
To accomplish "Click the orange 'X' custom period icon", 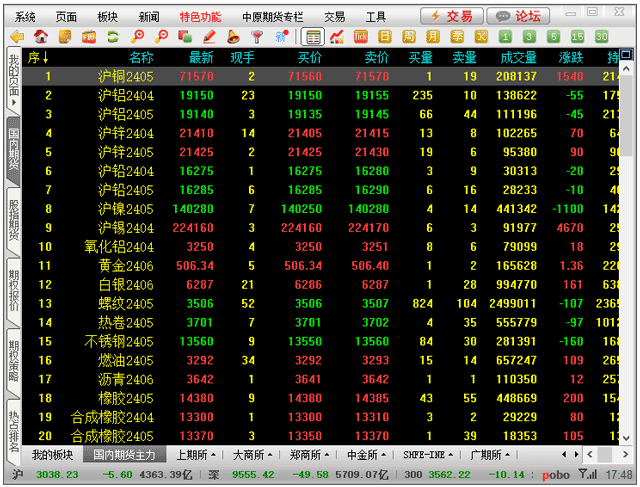I will [x=481, y=37].
